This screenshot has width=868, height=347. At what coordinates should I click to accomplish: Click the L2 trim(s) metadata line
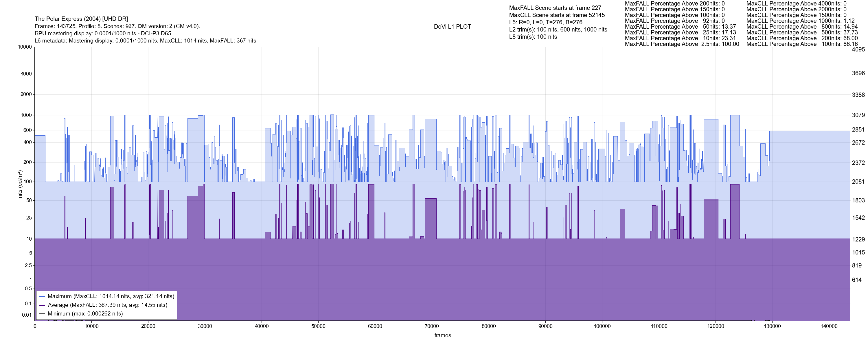pyautogui.click(x=558, y=30)
